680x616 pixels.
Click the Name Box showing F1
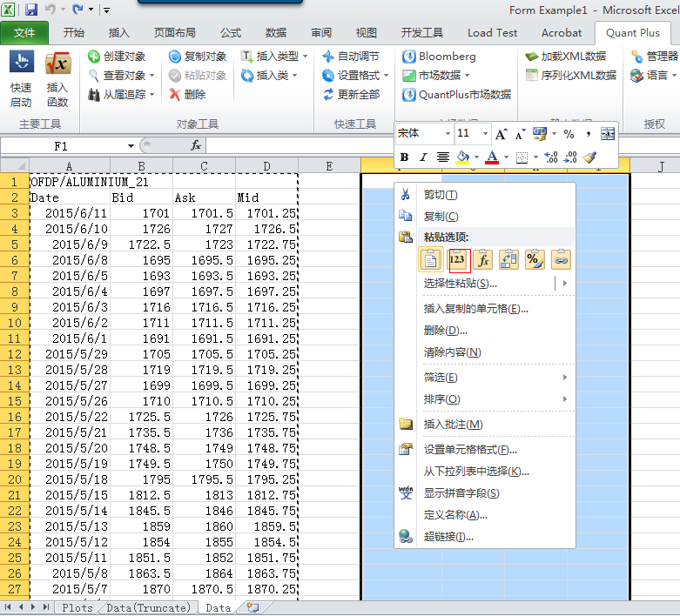click(61, 146)
